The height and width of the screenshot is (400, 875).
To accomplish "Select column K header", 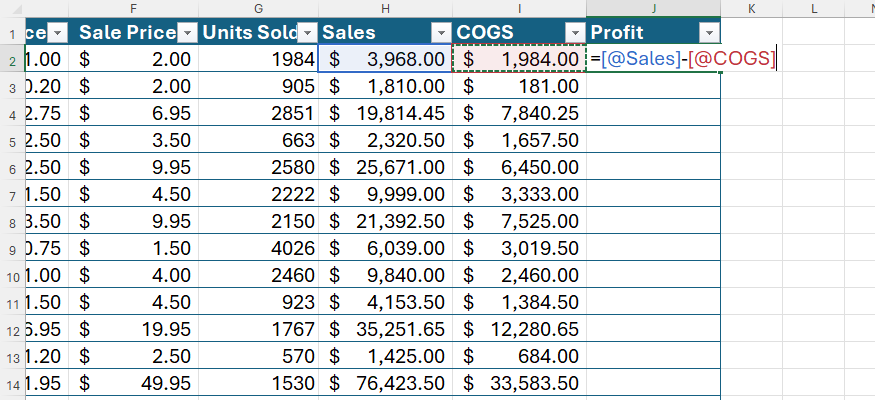I will [751, 8].
